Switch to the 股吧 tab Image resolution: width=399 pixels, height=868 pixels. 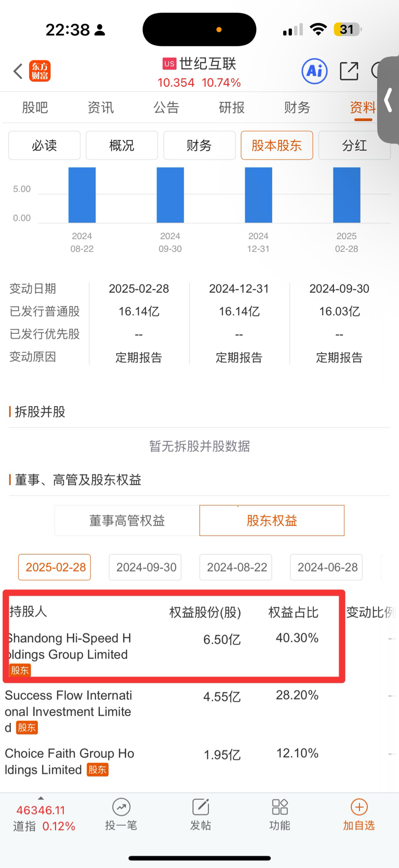pos(35,108)
